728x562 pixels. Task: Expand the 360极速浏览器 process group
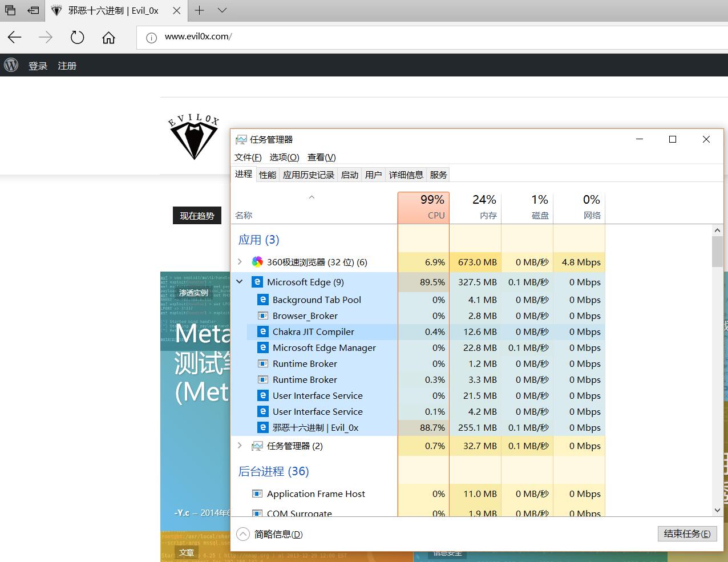pos(240,262)
